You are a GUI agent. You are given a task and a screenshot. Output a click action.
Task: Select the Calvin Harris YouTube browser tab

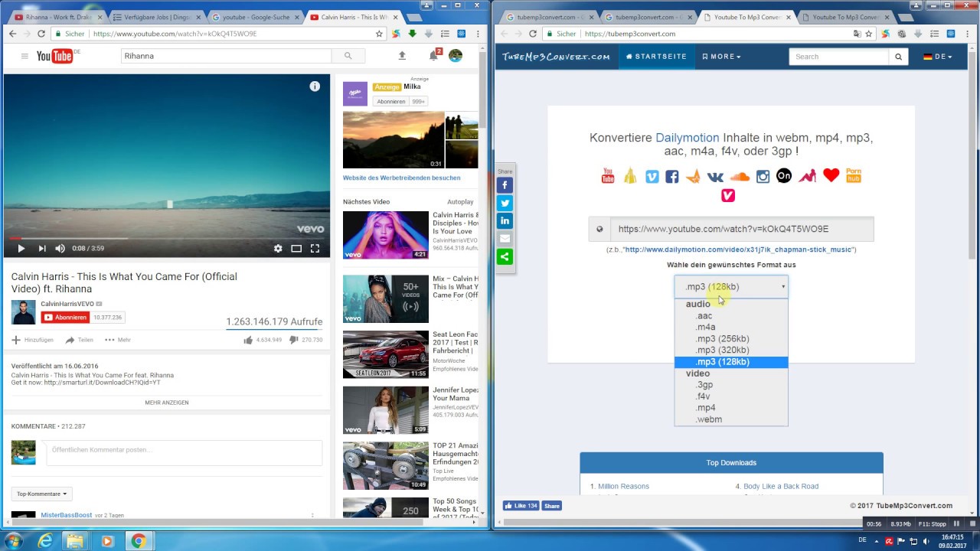click(353, 17)
